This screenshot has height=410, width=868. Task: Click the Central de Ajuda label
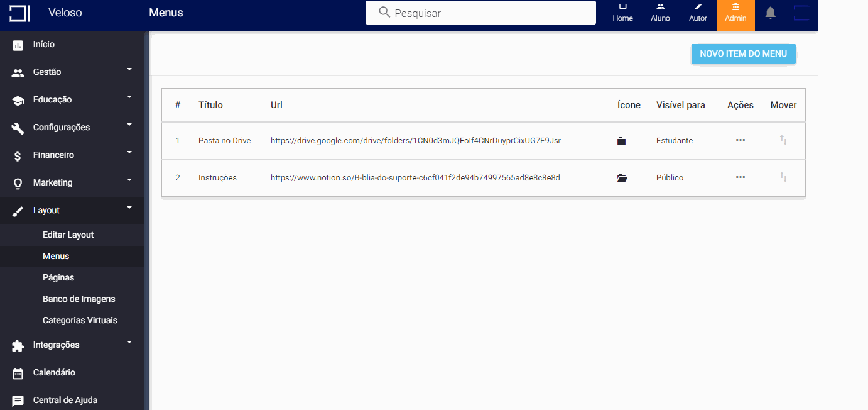65,400
